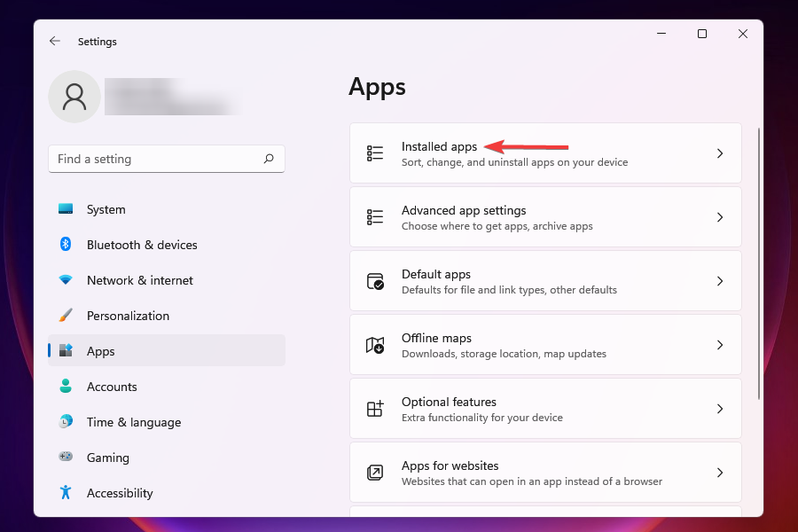Open Advanced app settings title

[x=464, y=210]
